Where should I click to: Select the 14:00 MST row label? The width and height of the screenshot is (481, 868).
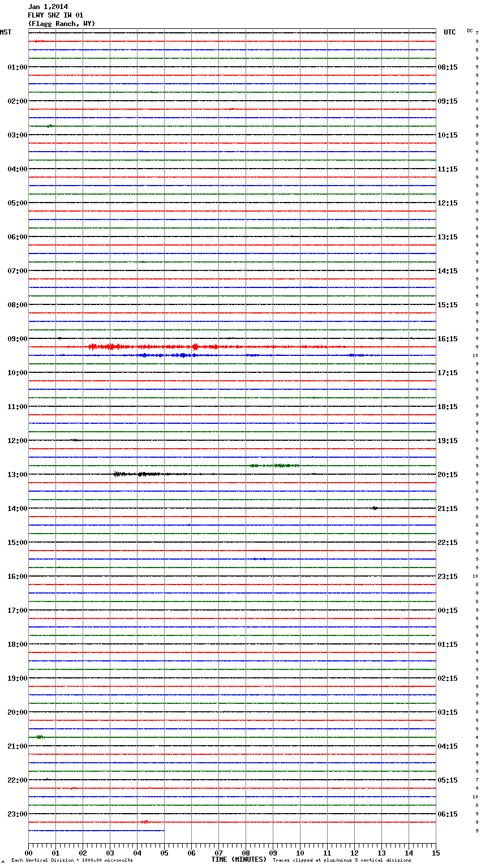18,509
